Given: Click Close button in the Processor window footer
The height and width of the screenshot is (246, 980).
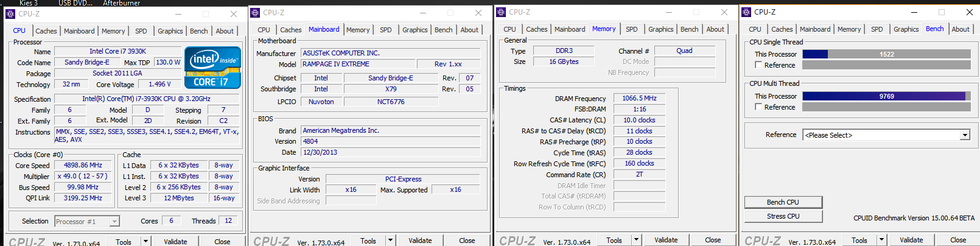Looking at the screenshot, I should tap(222, 242).
